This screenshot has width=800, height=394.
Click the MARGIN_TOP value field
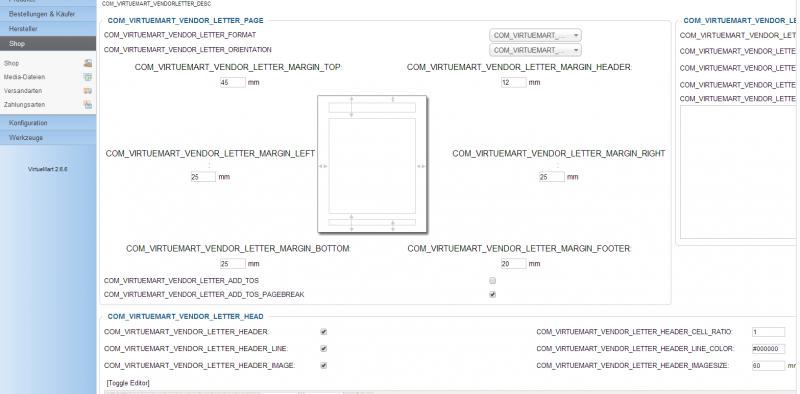233,82
